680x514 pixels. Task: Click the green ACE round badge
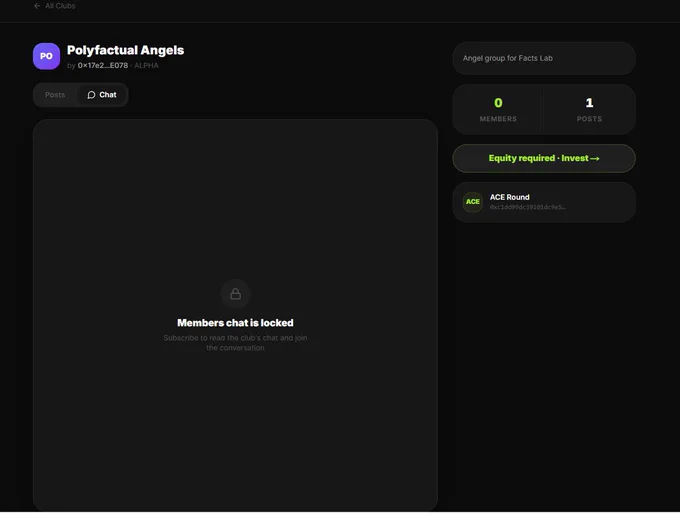(472, 202)
